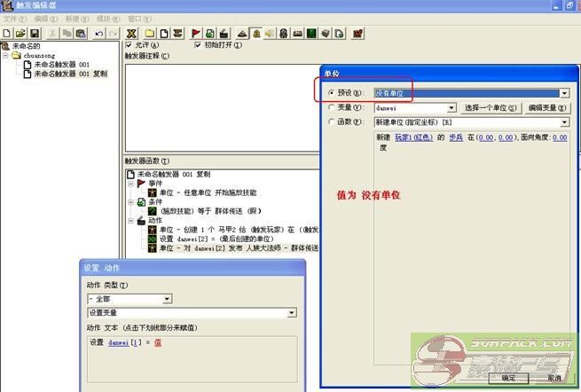Click the Open folder toolbar icon

pos(20,33)
